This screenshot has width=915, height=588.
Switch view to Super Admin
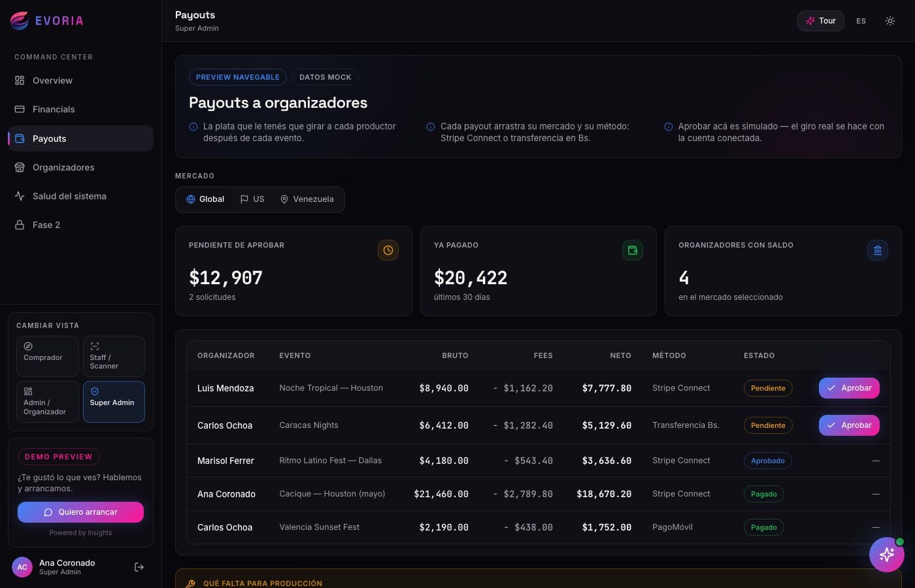click(114, 402)
